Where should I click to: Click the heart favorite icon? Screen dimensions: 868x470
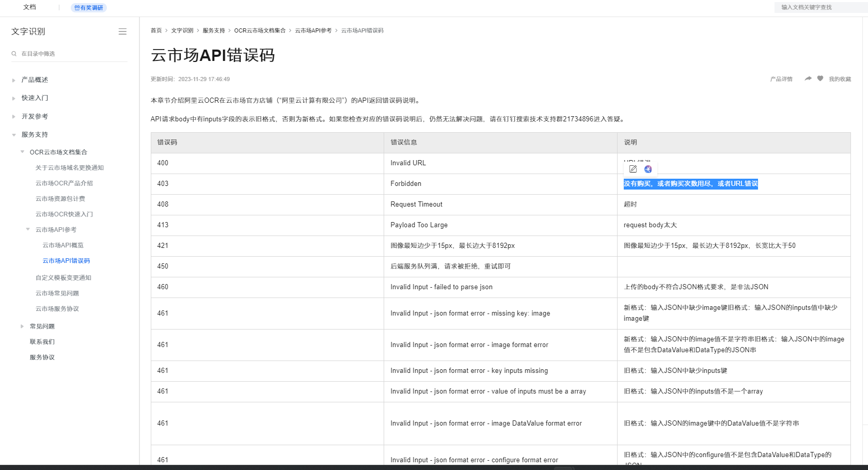(820, 79)
